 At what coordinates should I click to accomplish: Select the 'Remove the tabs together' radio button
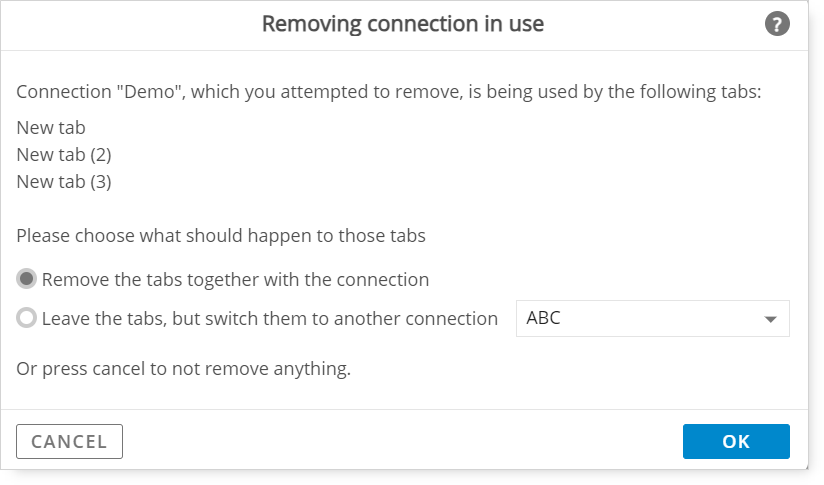click(x=26, y=279)
